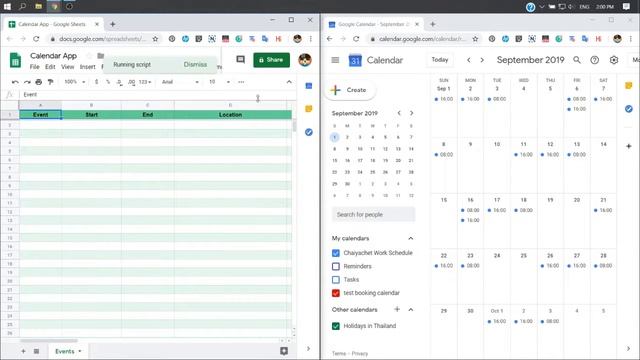Click the Google Sheets home logo
Screen dimensions: 640x360
click(16, 60)
